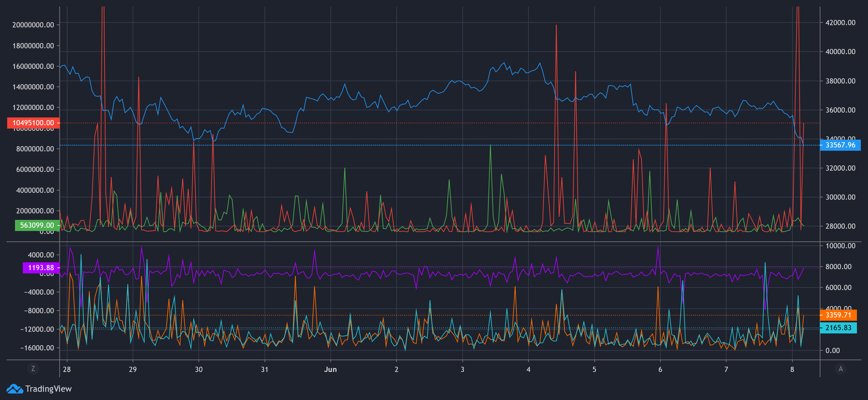Viewport: 868px width, 400px height.
Task: Open TradingView homepage via logo text
Action: (x=48, y=389)
